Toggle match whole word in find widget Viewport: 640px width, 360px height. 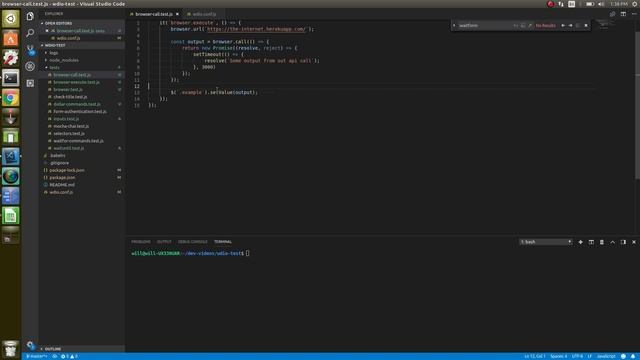coord(523,25)
